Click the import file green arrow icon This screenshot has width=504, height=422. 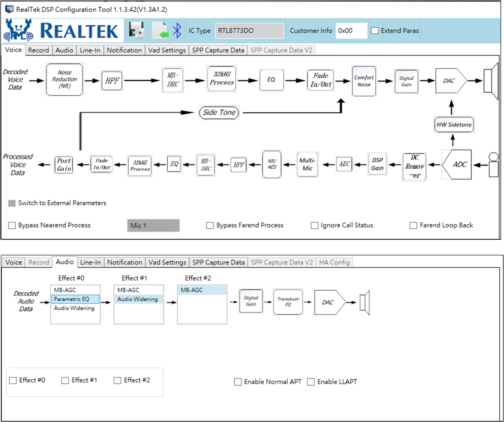tap(161, 31)
